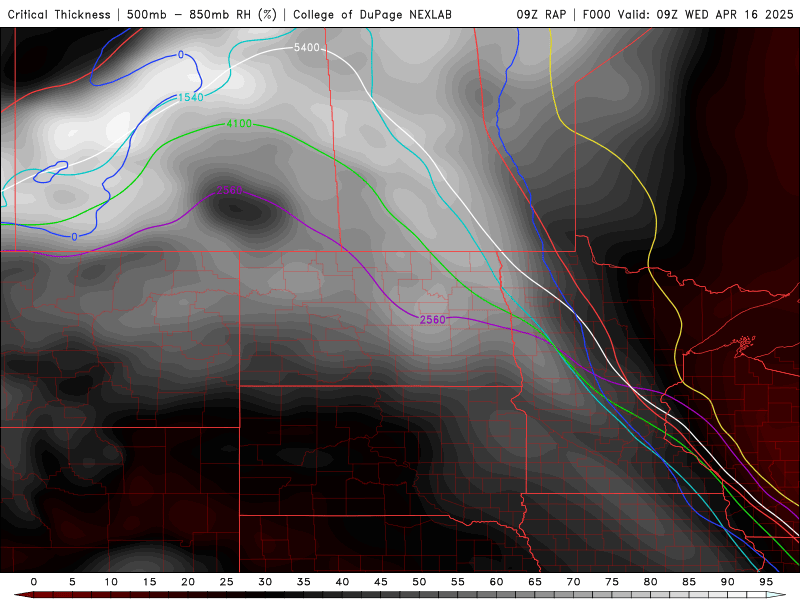This screenshot has width=800, height=600.
Task: Select the 80 tick on the color scale
Action: point(651,582)
